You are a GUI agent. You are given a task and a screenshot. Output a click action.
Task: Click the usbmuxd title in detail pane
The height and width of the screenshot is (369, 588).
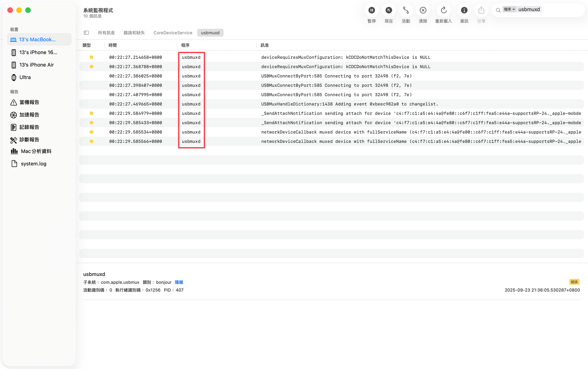point(94,274)
